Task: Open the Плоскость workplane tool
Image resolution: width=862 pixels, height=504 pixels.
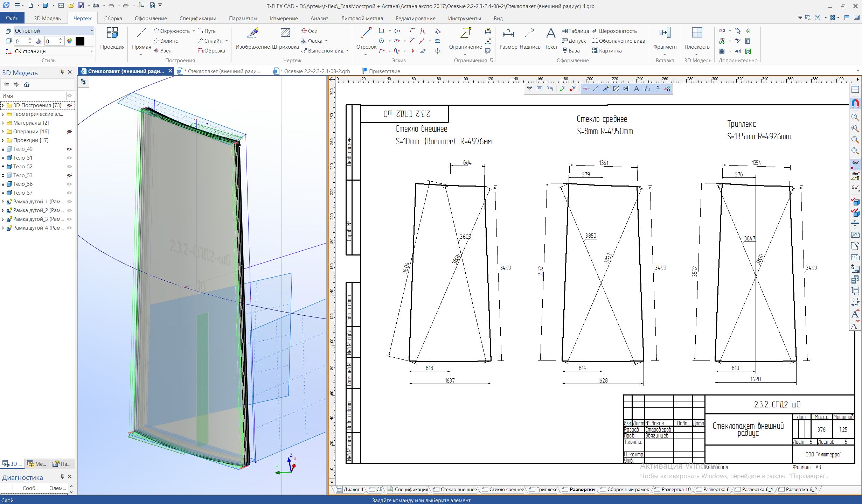Action: (697, 38)
